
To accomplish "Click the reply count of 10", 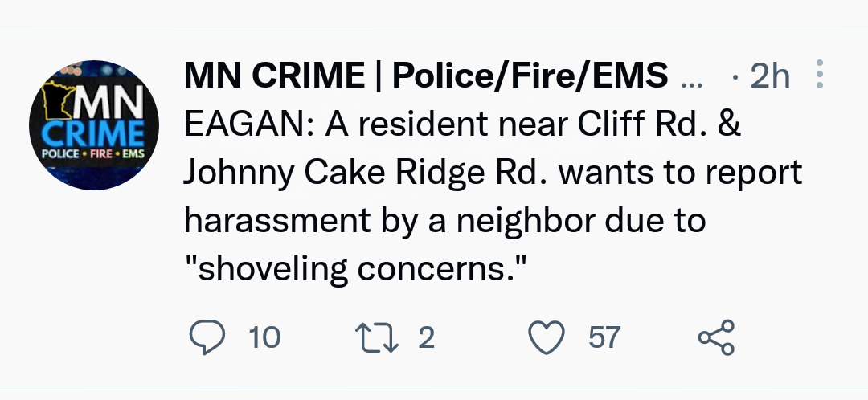I will [x=264, y=337].
